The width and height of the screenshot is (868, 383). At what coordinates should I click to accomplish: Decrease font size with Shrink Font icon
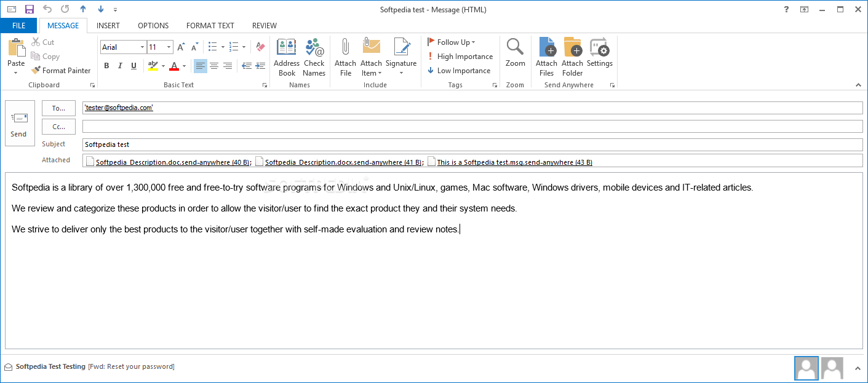point(194,47)
